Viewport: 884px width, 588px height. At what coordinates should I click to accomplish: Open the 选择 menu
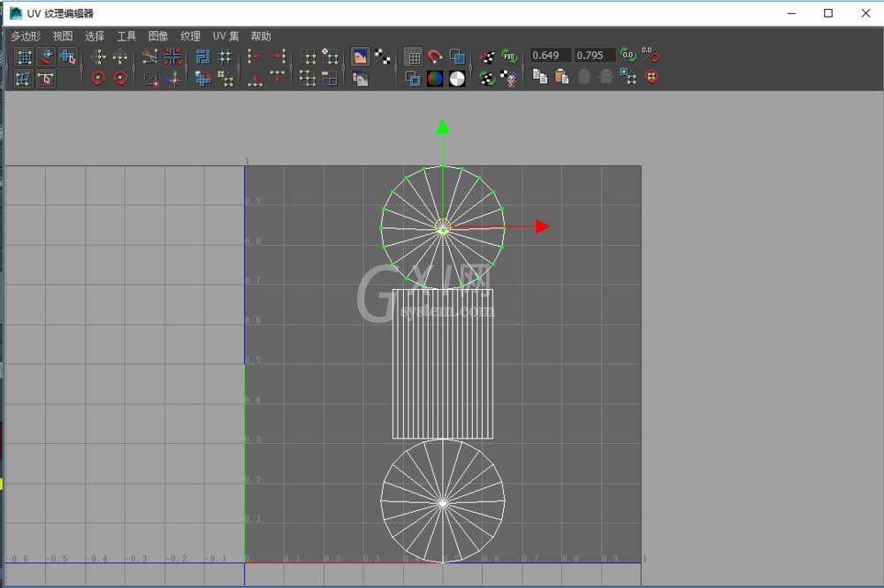pos(95,36)
